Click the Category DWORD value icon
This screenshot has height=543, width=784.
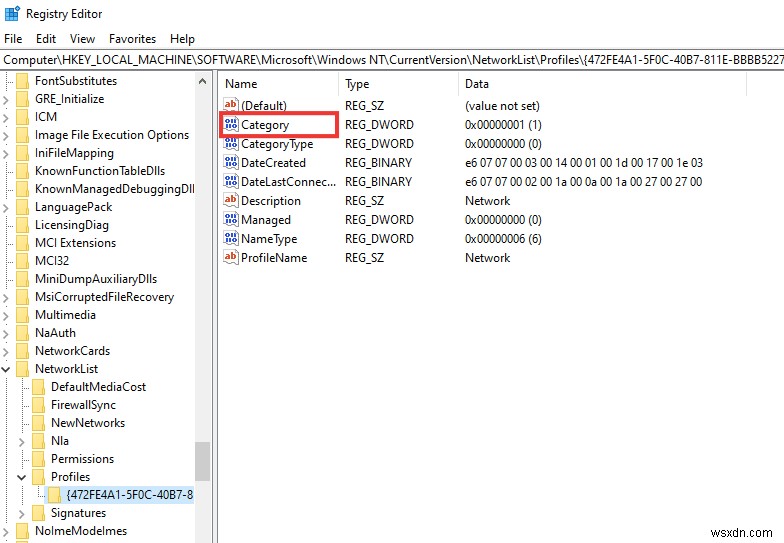tap(231, 125)
